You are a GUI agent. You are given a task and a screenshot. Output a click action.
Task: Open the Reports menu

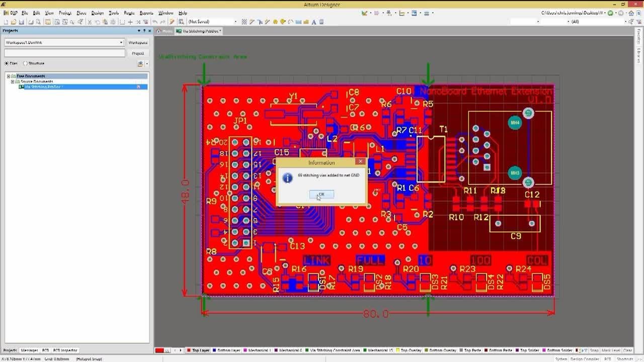tap(146, 13)
